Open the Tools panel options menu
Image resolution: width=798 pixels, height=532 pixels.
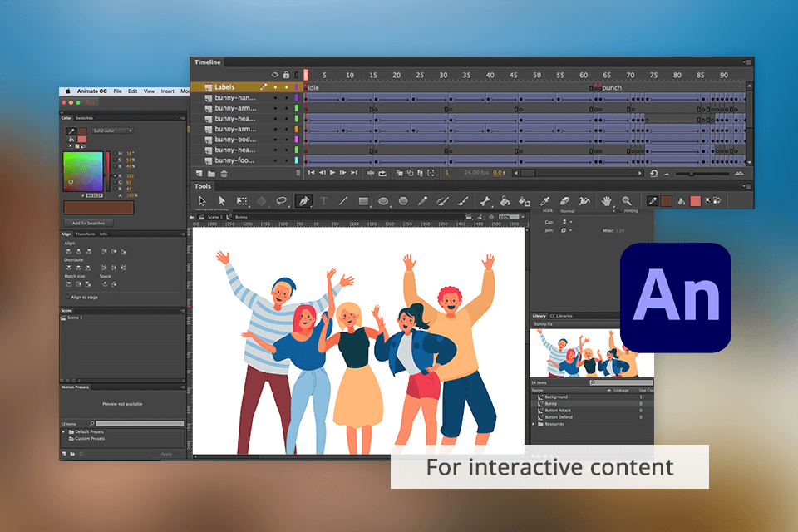pyautogui.click(x=747, y=186)
